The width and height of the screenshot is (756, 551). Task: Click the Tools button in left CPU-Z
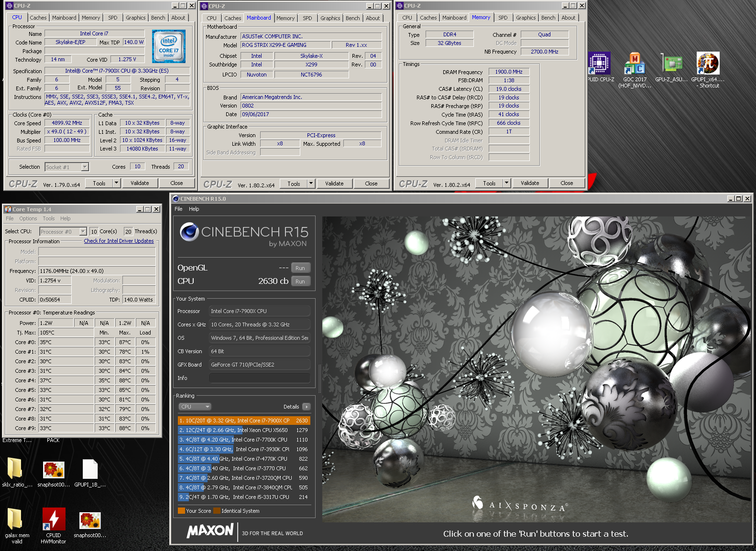click(99, 183)
